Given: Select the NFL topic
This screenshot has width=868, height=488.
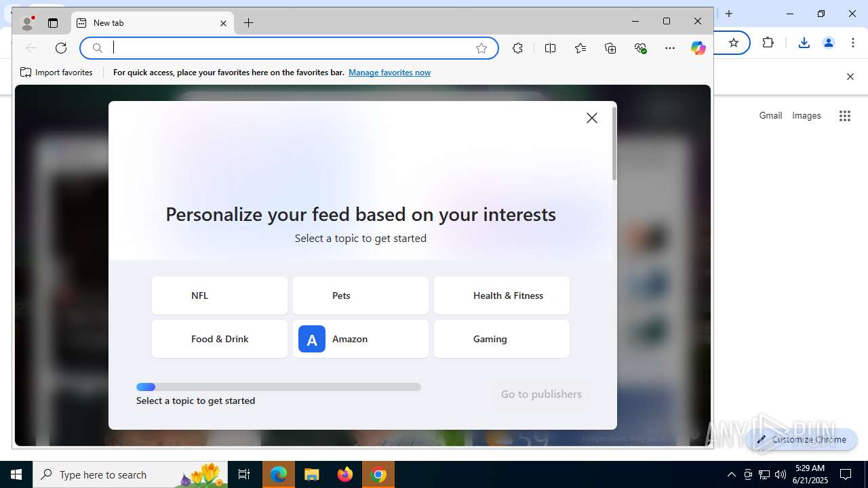Looking at the screenshot, I should 220,296.
